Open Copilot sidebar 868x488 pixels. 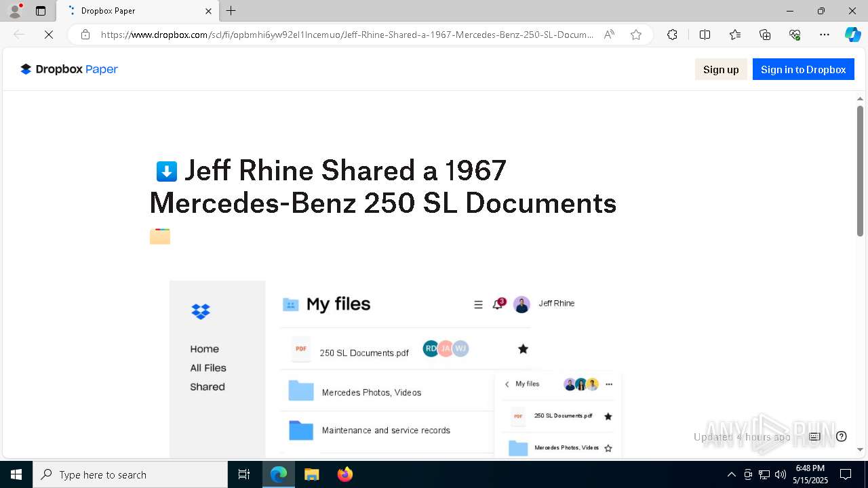coord(852,35)
